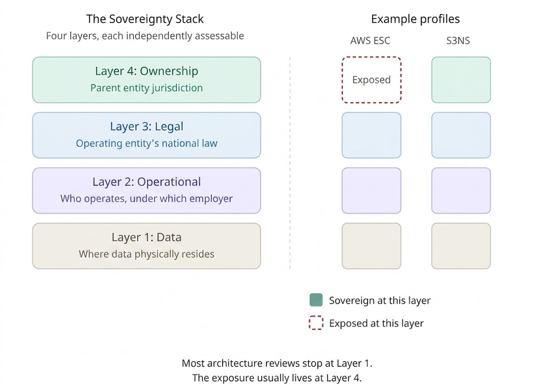Click the dashed Exposed box under AWS ESC

pos(371,79)
